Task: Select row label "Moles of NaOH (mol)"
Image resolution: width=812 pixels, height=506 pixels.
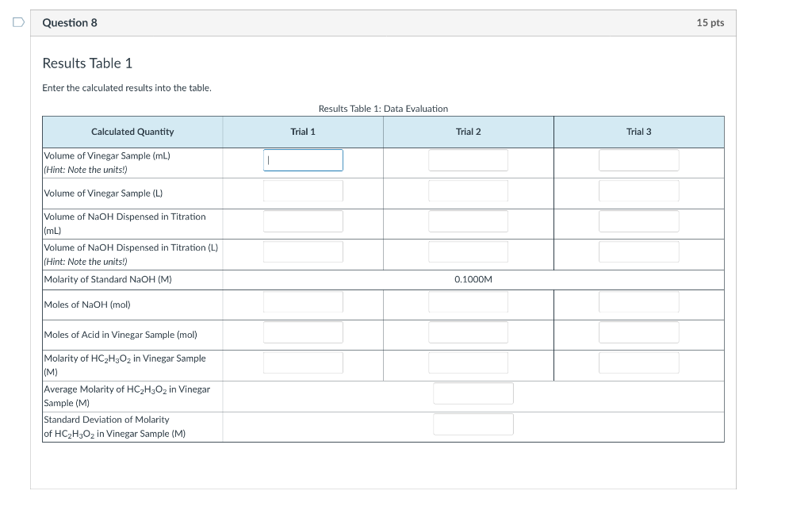Action: pos(87,305)
